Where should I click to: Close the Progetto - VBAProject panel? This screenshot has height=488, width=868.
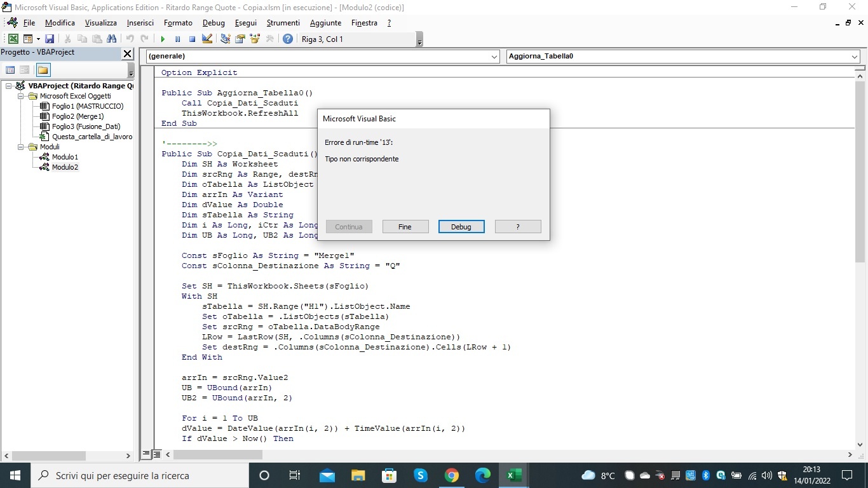click(128, 54)
